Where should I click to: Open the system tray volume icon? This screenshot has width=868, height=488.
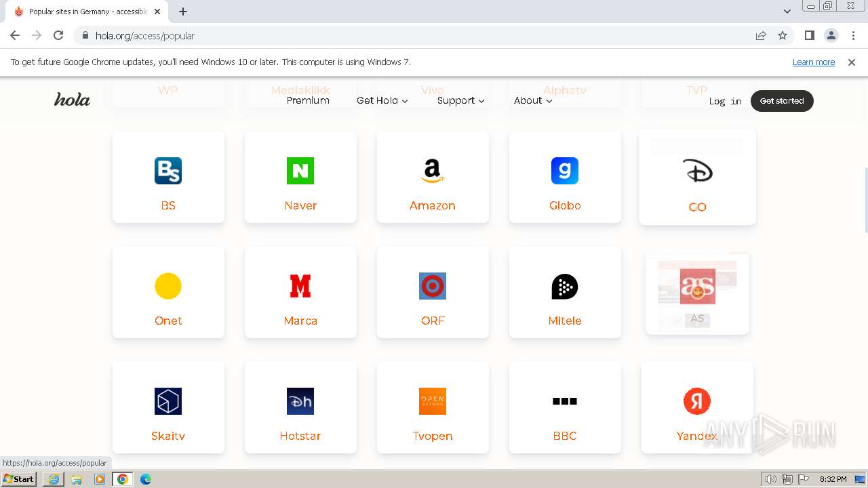pyautogui.click(x=771, y=479)
